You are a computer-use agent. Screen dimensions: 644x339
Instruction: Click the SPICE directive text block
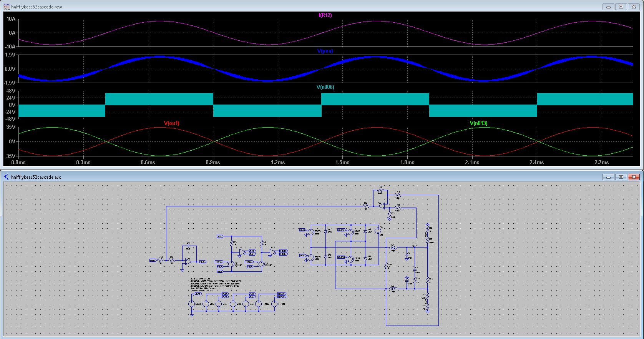point(216,284)
